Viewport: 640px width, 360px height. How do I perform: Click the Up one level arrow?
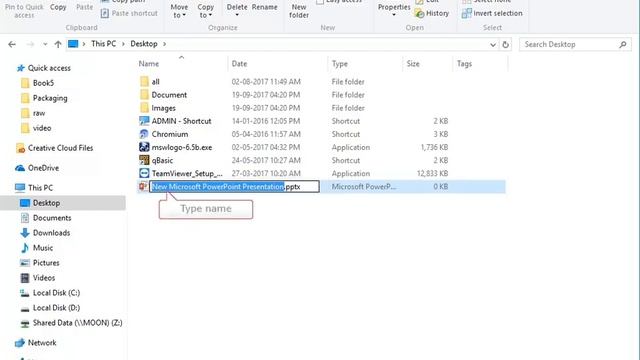(58, 44)
